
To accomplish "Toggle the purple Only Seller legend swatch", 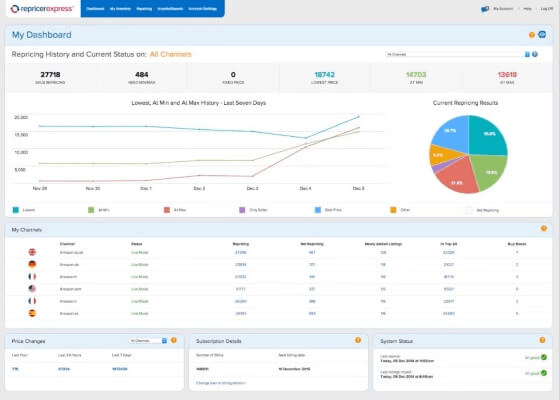I will [242, 210].
